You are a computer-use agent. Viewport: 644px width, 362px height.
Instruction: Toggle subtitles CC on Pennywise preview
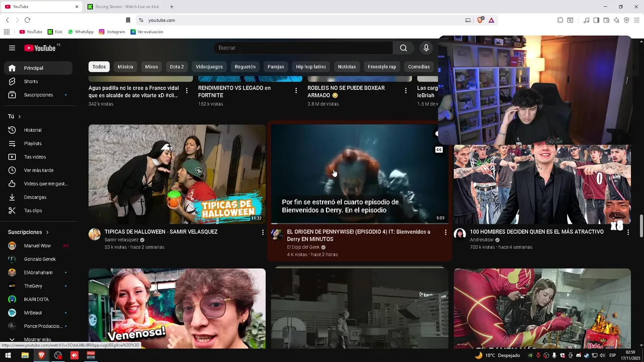439,150
